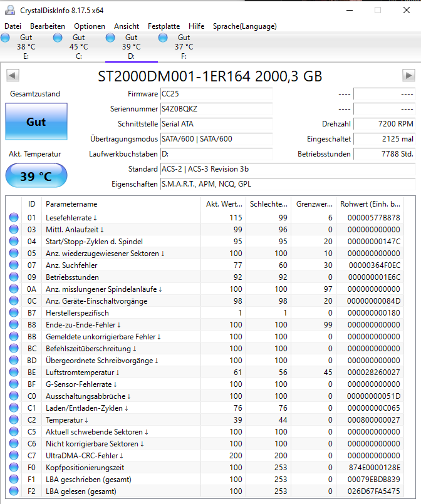Click the Seriennummer field S4Z0BQKZ

216,109
